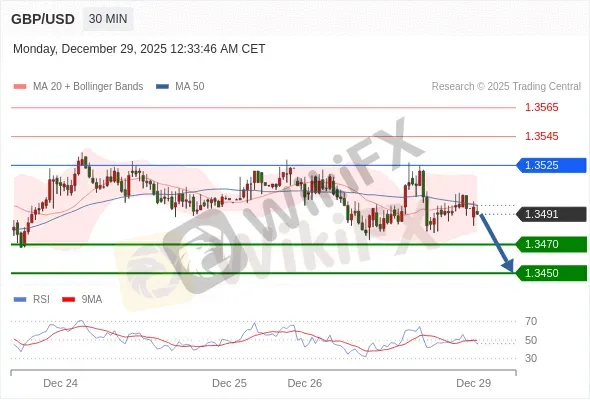Click the Dec 29 date axis label
The height and width of the screenshot is (400, 590).
(473, 383)
